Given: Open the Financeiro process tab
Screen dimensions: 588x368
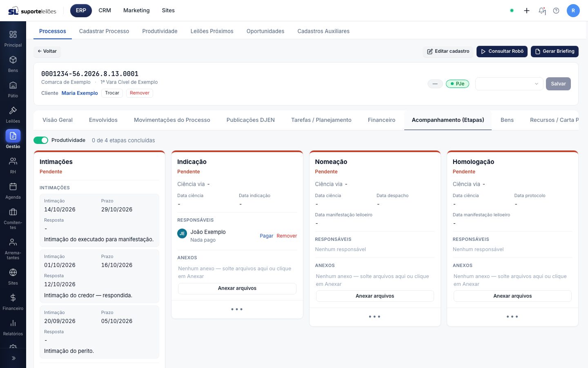Looking at the screenshot, I should coord(381,120).
